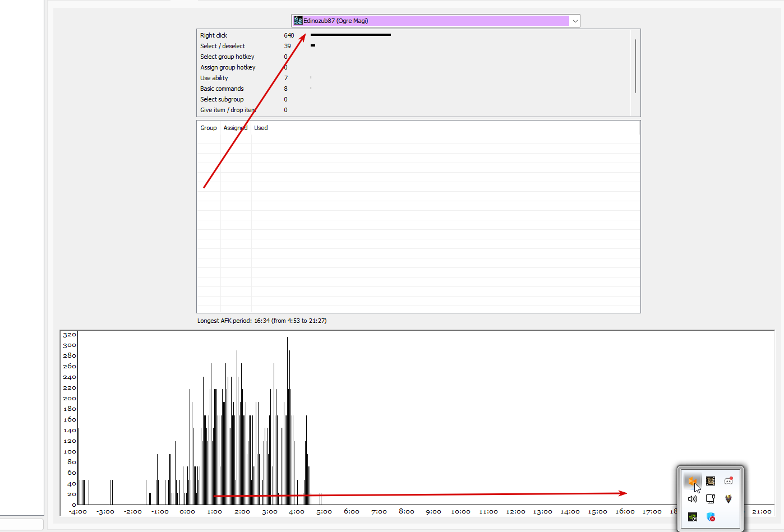Open the orange hexagon tray icon

(692, 481)
